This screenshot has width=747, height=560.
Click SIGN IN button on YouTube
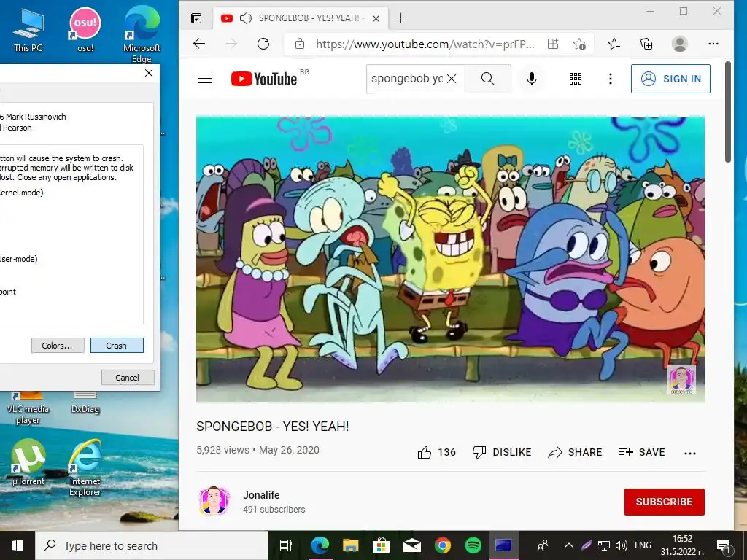(x=670, y=79)
